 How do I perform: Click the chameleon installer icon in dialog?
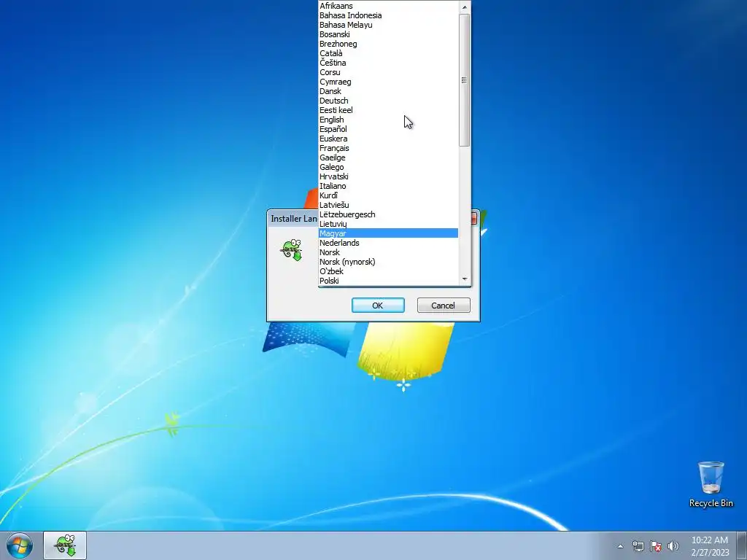point(292,249)
